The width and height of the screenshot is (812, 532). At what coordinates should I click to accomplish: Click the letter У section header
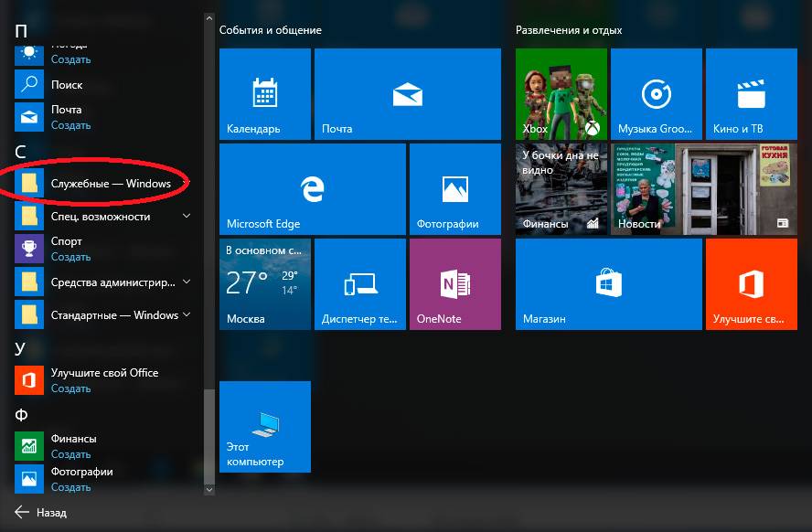(20, 347)
